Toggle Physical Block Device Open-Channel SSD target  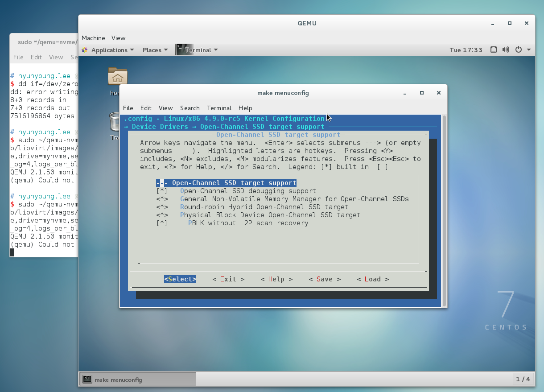pos(162,215)
